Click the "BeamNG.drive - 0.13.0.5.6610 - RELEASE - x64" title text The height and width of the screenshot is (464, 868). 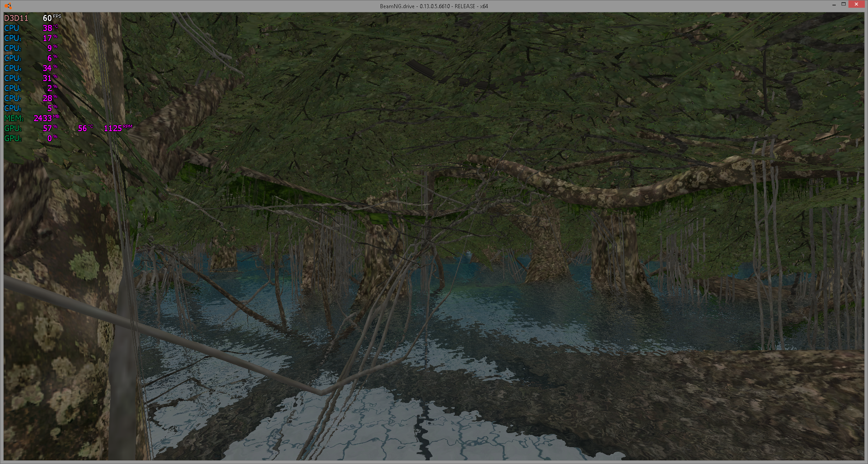tap(434, 6)
